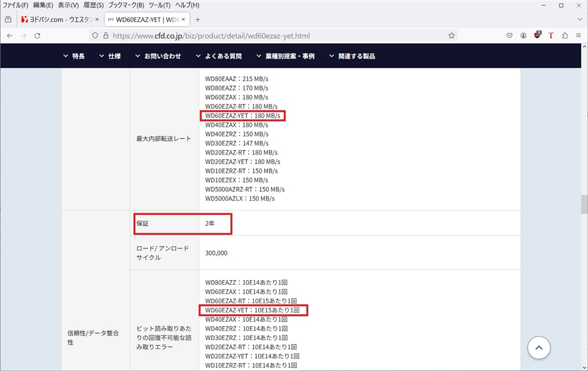Open the tab overview icon at far left
Image resolution: width=588 pixels, height=371 pixels.
click(x=8, y=20)
